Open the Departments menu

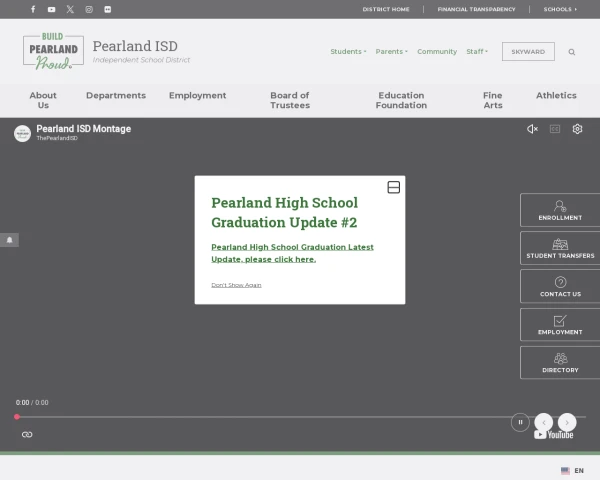(116, 95)
